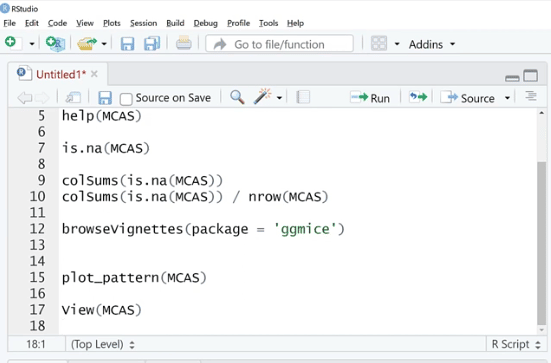
Task: Click the code tools magic wand
Action: (x=262, y=96)
